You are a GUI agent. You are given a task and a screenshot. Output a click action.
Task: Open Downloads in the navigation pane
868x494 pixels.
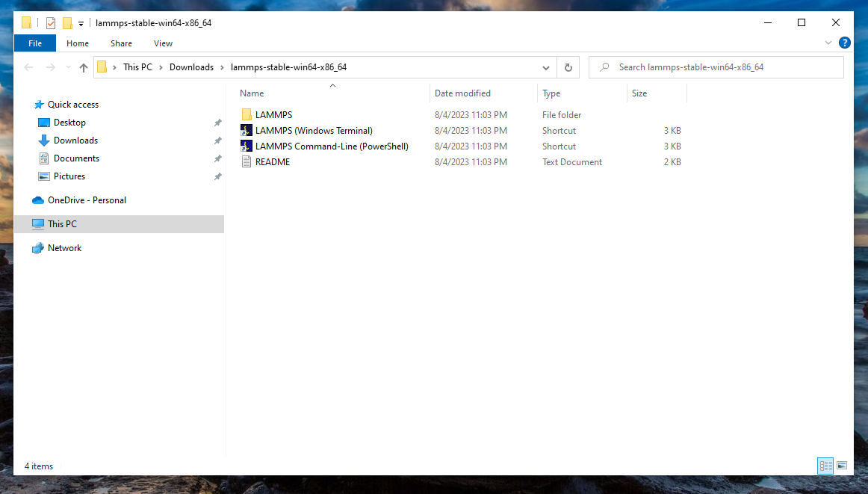pos(76,140)
